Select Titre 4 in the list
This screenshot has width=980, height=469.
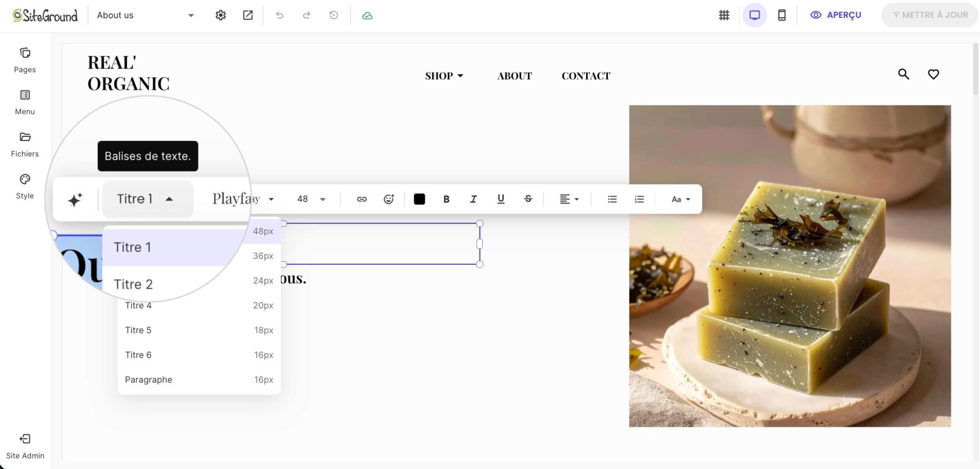pyautogui.click(x=199, y=305)
